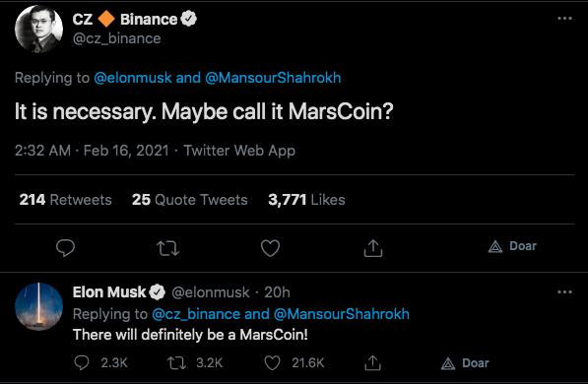Share Elon Musk's reply tweet
This screenshot has width=588, height=384.
tap(372, 362)
